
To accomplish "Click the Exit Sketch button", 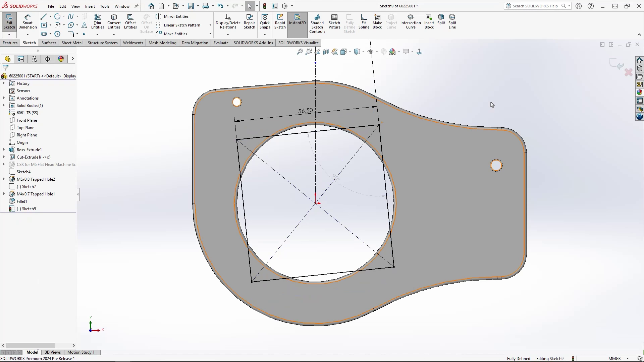I will coord(9,21).
